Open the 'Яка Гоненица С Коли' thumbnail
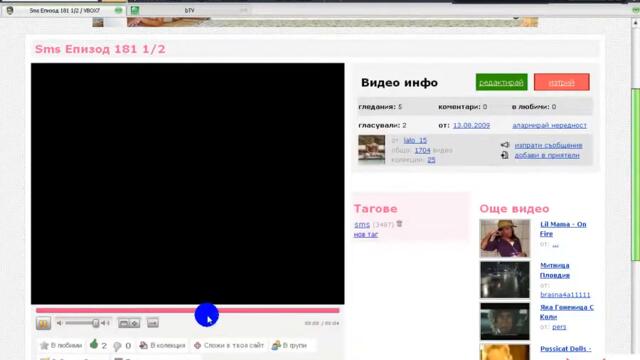Screen dimensions: 640x360 pos(505,321)
